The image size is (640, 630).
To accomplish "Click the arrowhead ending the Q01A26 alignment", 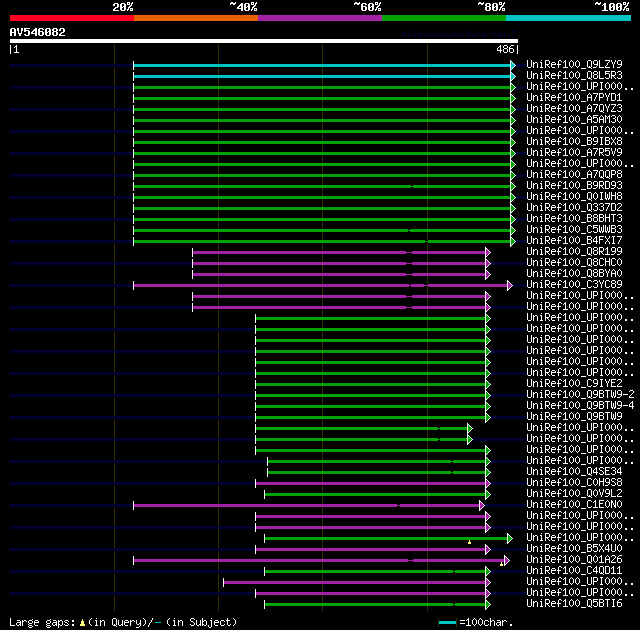I will click(x=507, y=561).
